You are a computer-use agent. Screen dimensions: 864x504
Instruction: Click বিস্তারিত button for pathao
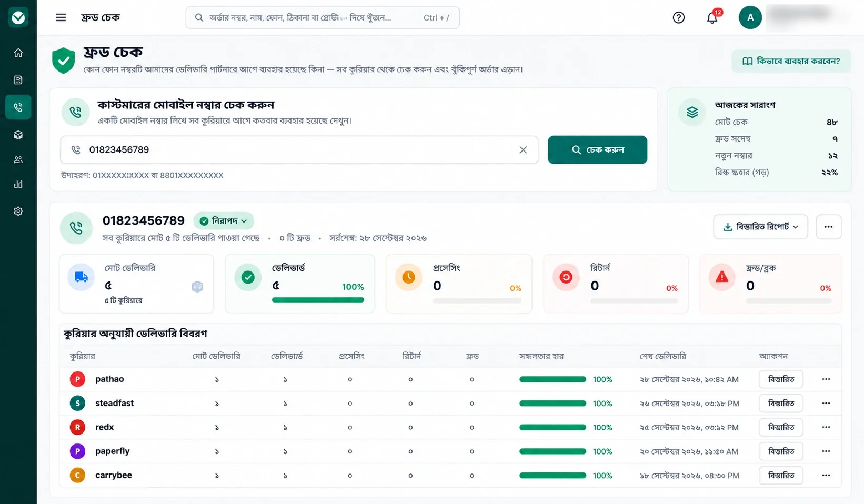tap(781, 379)
